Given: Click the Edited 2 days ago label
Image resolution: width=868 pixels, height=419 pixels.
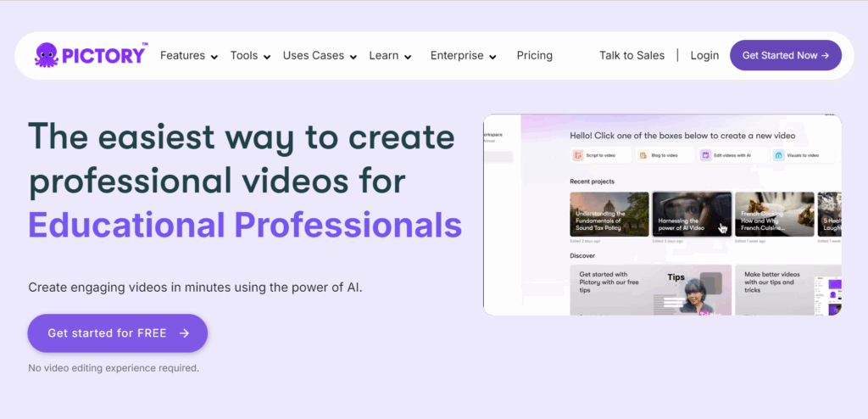Looking at the screenshot, I should (585, 242).
